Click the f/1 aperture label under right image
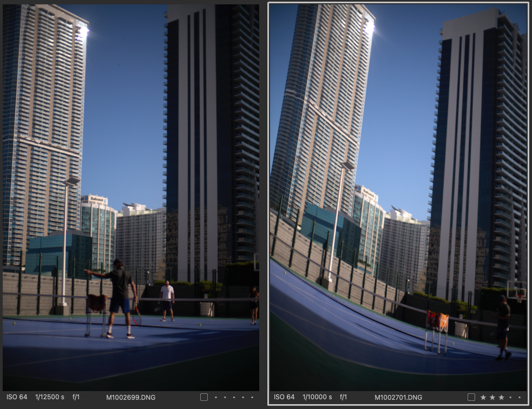 (x=344, y=397)
